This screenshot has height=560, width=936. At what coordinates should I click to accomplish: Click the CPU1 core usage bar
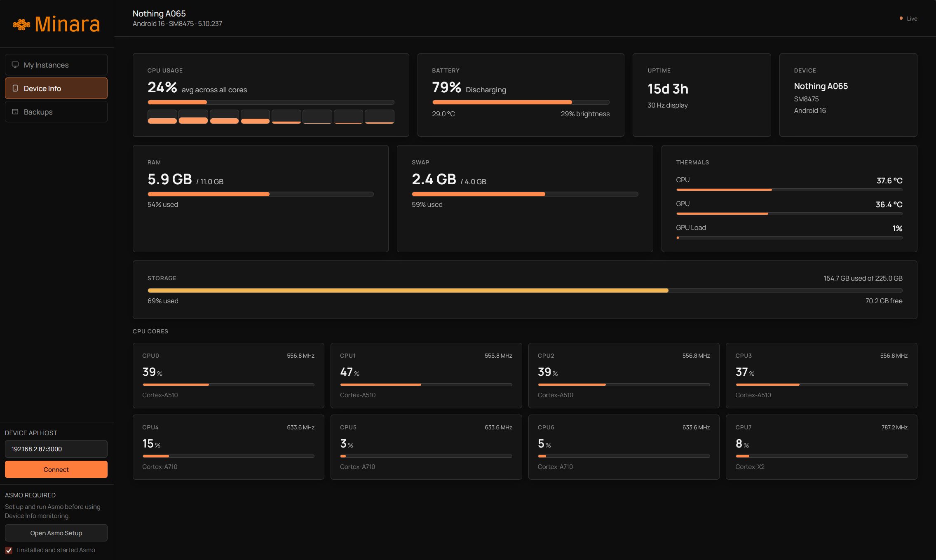coord(426,384)
